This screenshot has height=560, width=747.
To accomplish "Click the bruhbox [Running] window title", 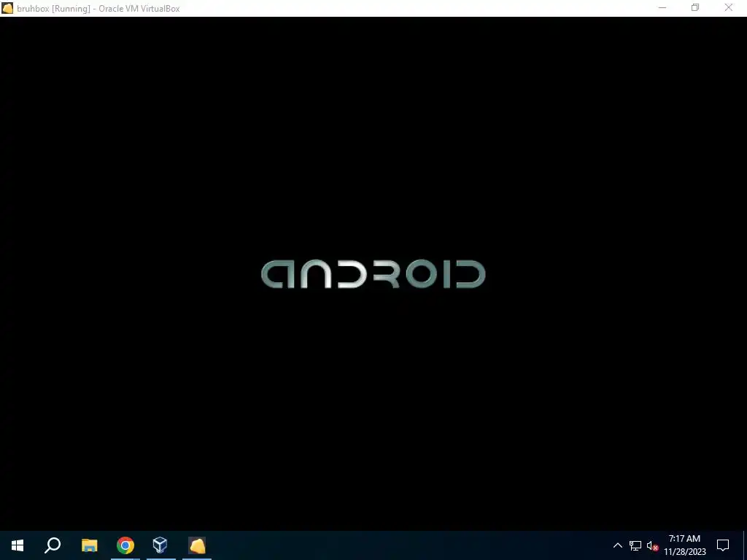I will [x=98, y=9].
